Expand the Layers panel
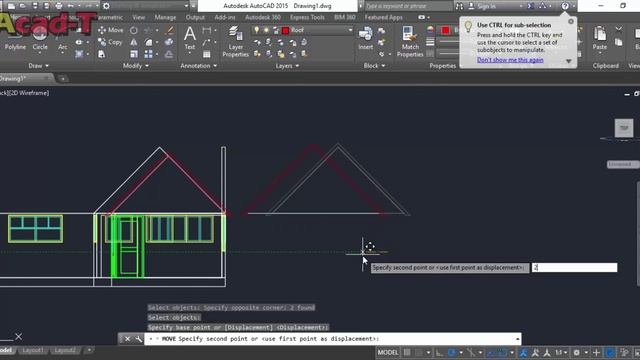This screenshot has height=360, width=640. tap(287, 66)
